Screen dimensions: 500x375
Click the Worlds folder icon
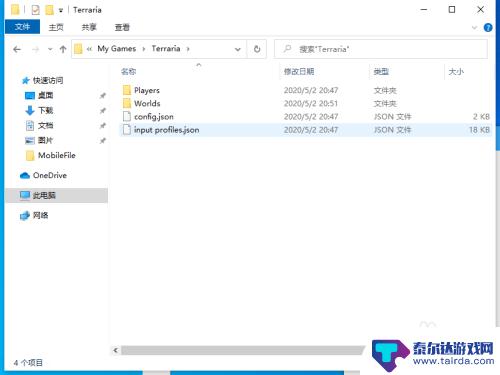127,103
